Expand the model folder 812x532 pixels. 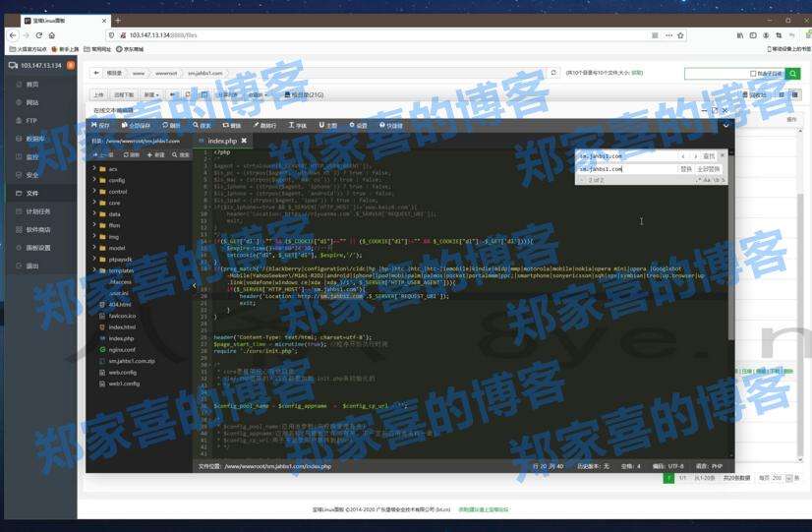[94, 248]
